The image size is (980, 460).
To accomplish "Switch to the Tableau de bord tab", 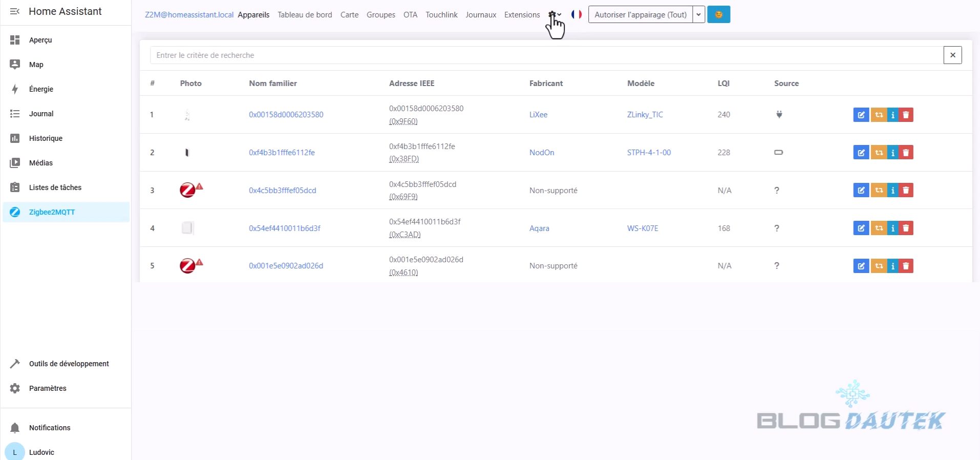I will tap(305, 15).
